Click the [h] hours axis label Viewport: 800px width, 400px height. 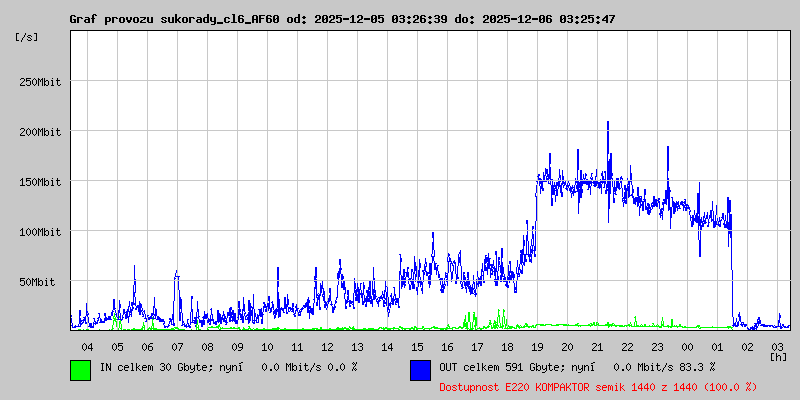778,356
